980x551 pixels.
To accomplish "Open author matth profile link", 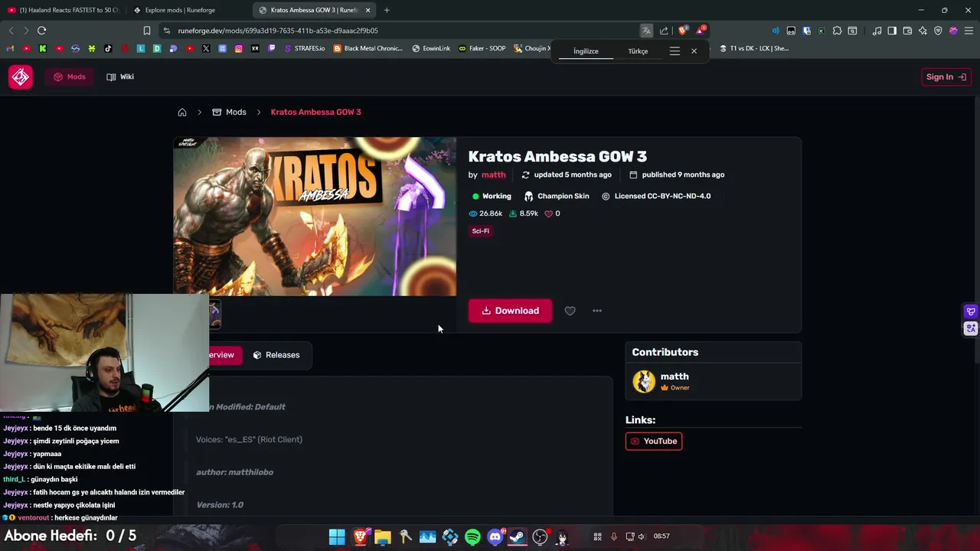I will click(493, 174).
